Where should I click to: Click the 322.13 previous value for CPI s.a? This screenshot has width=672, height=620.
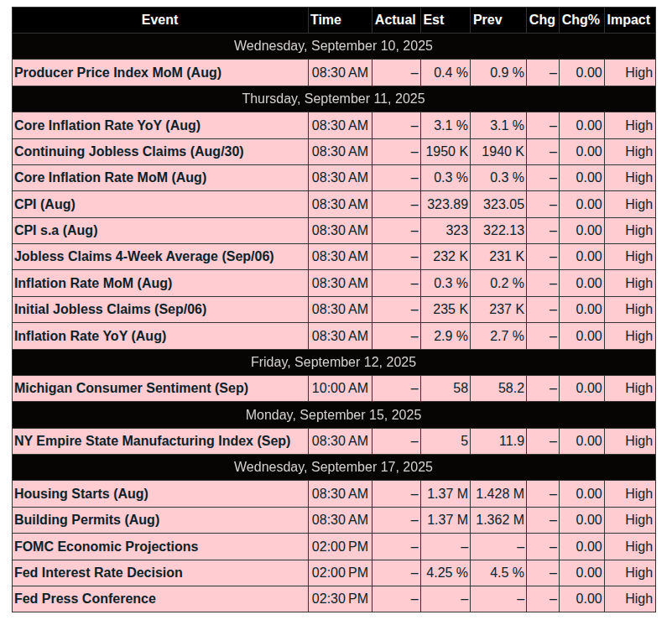tap(498, 230)
